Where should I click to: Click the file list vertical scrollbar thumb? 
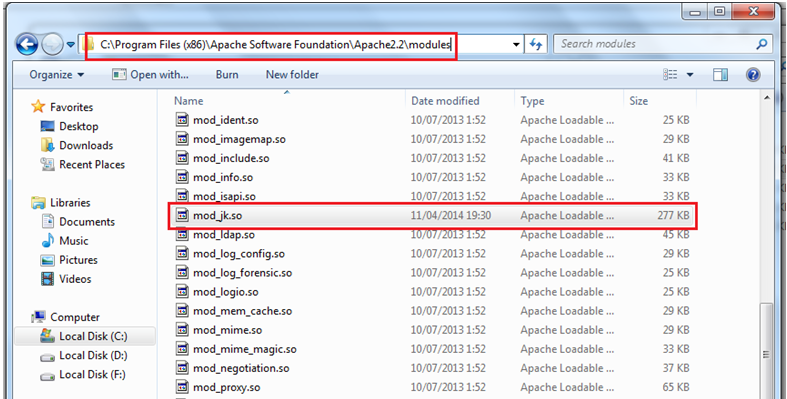[767, 351]
